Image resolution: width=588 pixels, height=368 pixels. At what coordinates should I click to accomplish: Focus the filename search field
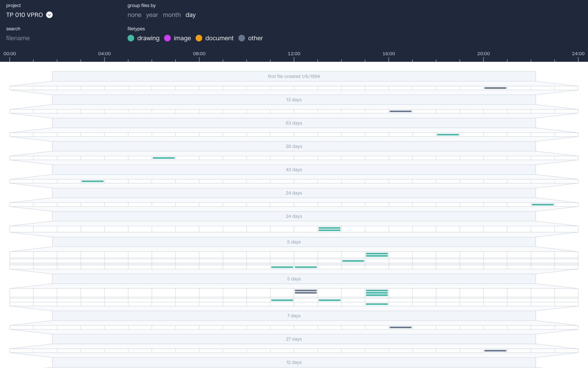point(18,38)
